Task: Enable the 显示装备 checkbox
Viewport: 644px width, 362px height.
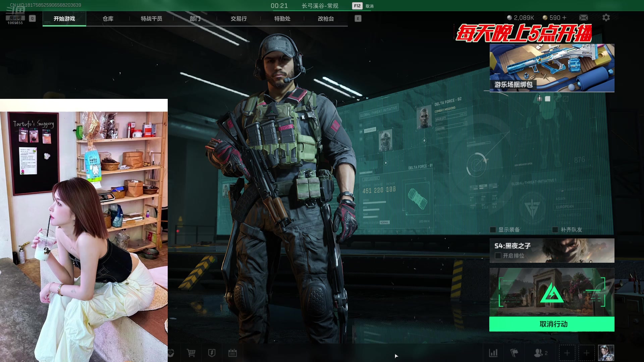Action: click(493, 230)
